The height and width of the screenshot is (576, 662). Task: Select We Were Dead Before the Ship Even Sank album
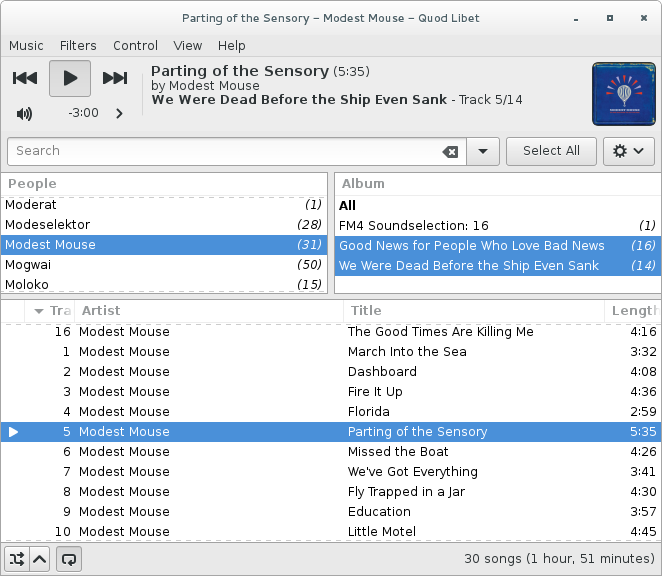click(498, 266)
